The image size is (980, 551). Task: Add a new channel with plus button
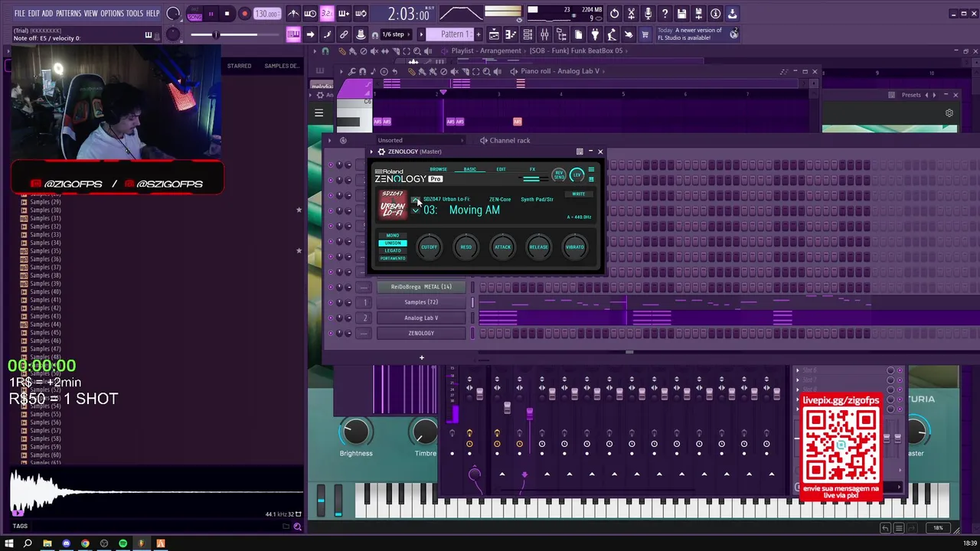pyautogui.click(x=421, y=357)
